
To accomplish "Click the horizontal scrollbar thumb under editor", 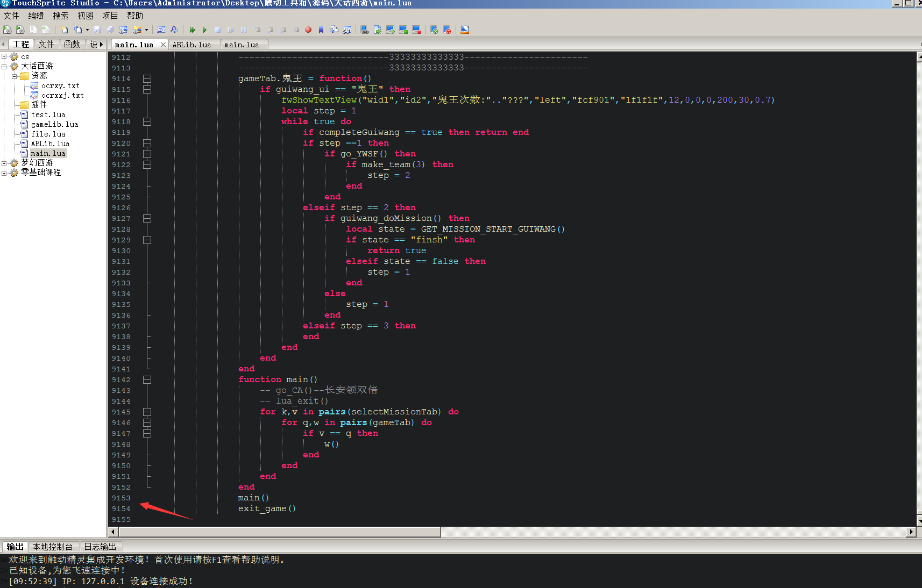I will 279,532.
